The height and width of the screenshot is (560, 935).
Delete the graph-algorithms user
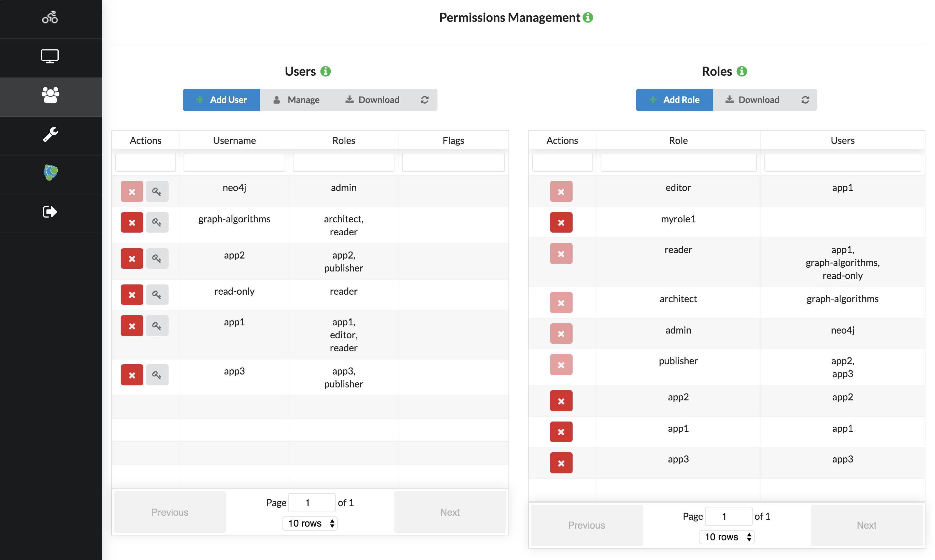coord(132,222)
